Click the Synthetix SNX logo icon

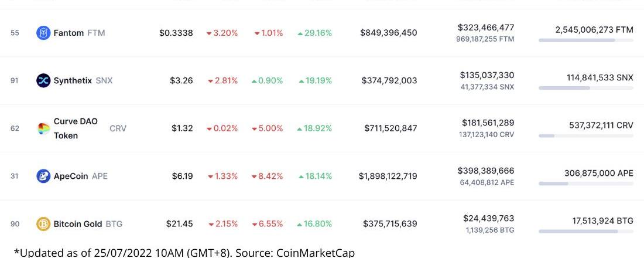43,81
